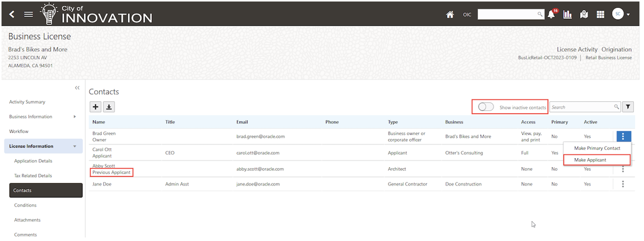The height and width of the screenshot is (241, 644).
Task: Go to the Home page icon
Action: (450, 15)
